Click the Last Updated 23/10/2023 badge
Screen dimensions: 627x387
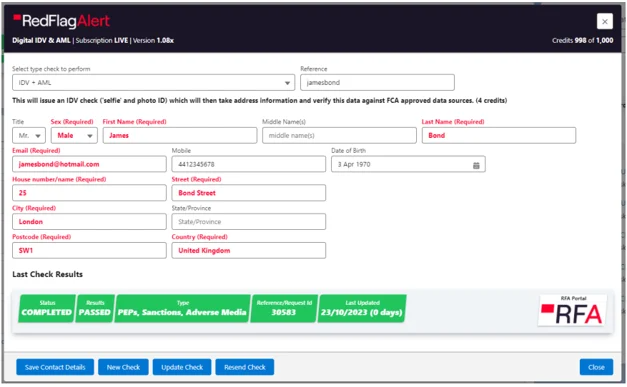click(x=362, y=308)
